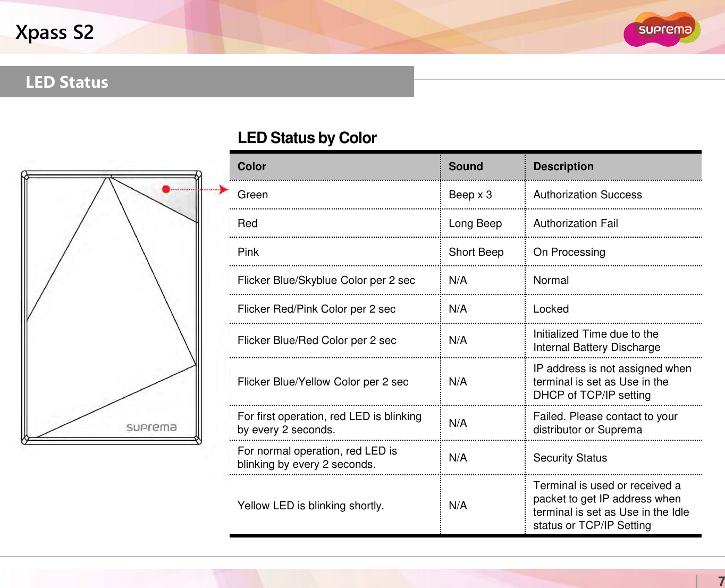This screenshot has width=725, height=588.
Task: Click N/A in the first operation row
Action: [458, 423]
